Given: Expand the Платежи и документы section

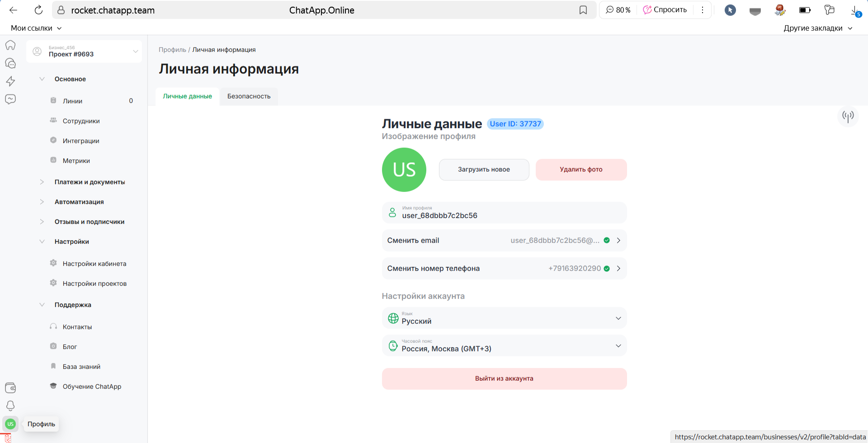Looking at the screenshot, I should pyautogui.click(x=42, y=182).
